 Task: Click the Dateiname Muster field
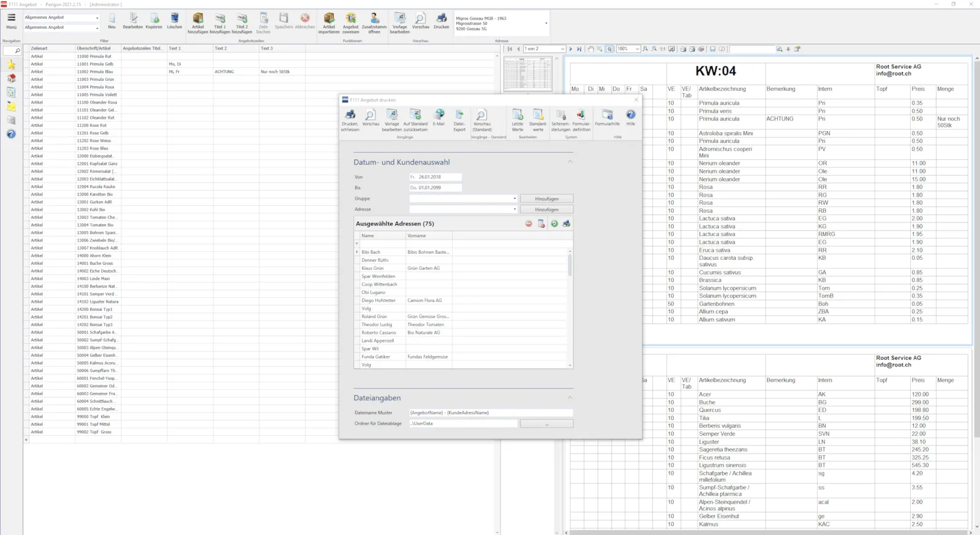[491, 412]
